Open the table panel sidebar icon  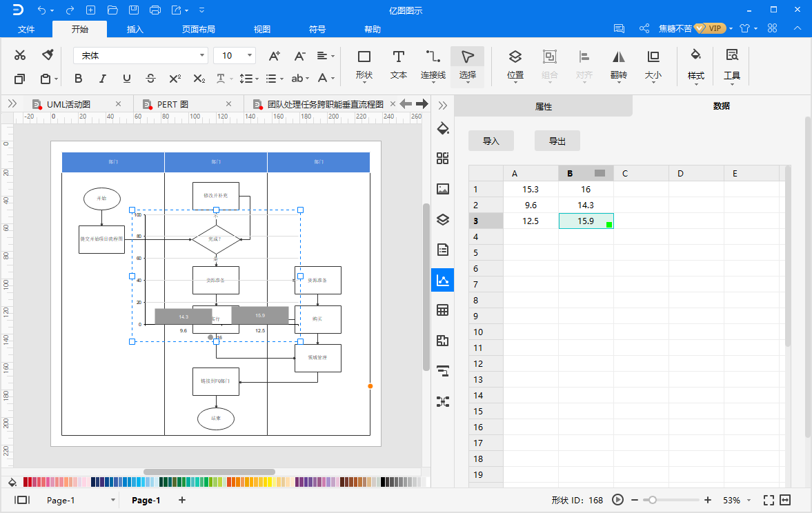(x=443, y=310)
